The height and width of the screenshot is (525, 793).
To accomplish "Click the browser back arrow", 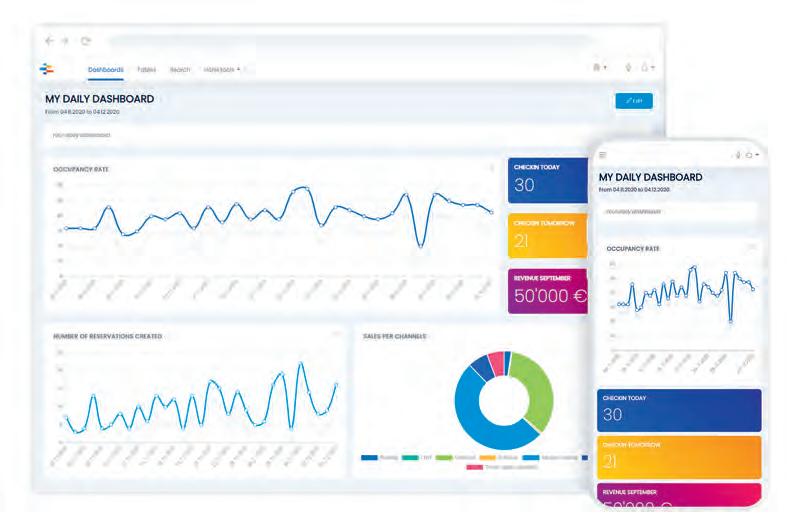I will (49, 41).
